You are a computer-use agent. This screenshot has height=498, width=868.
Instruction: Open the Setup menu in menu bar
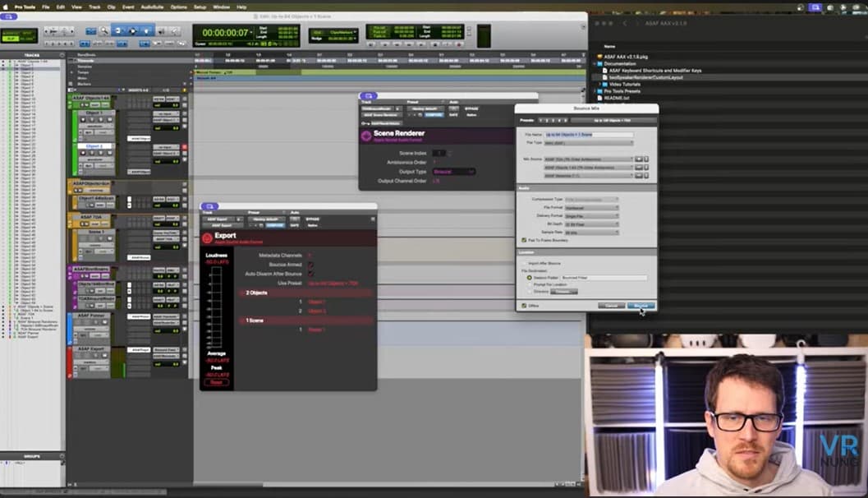coord(200,7)
